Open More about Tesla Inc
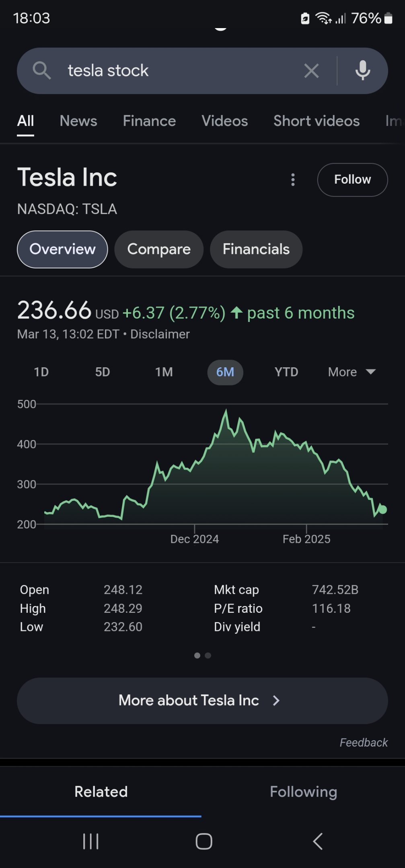Screen dimensions: 405x868 [x=202, y=701]
